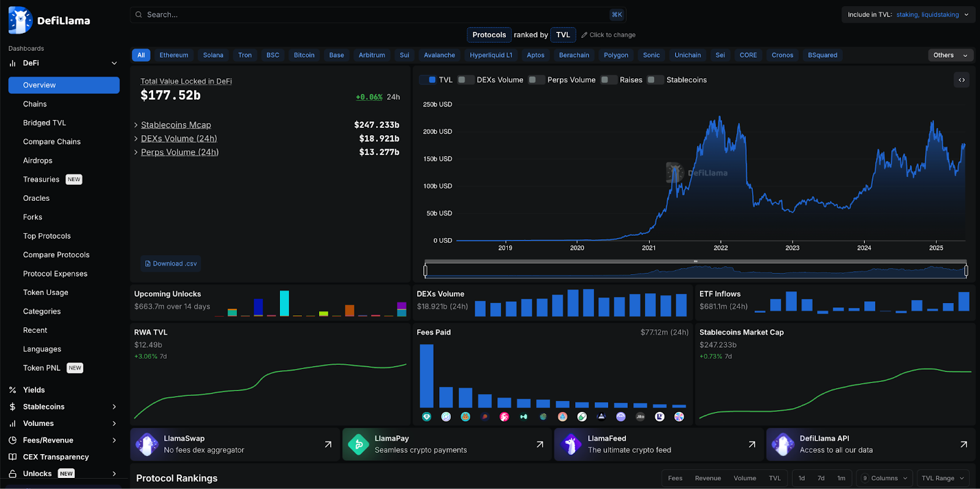The height and width of the screenshot is (489, 980).
Task: Click the Stablecoins dollar sign icon
Action: click(x=12, y=406)
